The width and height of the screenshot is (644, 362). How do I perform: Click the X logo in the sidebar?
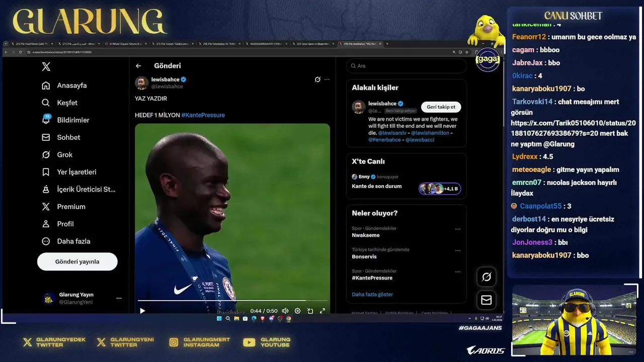[46, 66]
